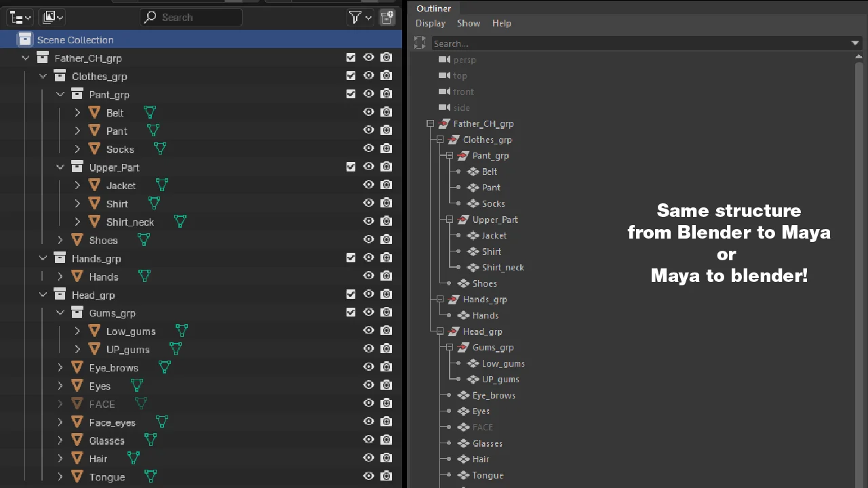Image resolution: width=868 pixels, height=488 pixels.
Task: Hide the Shoes object in the viewport
Action: (x=368, y=239)
